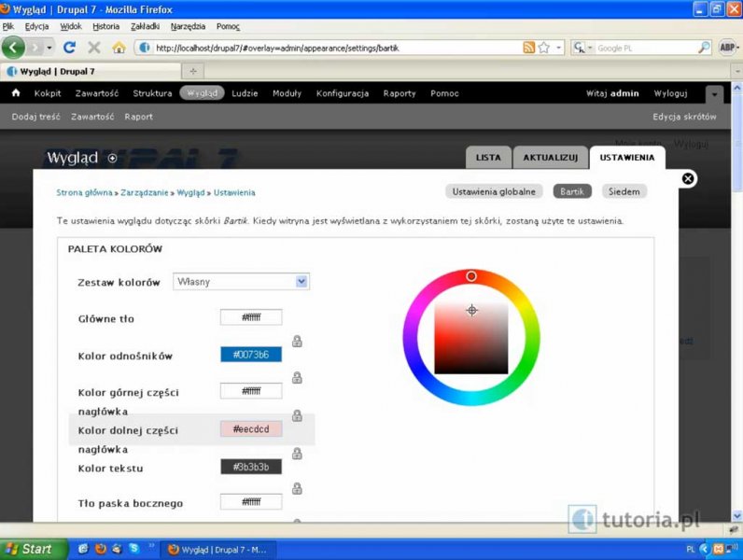Click the Drupal home icon in the admin toolbar
Viewport: 743px width, 560px height.
pos(16,93)
